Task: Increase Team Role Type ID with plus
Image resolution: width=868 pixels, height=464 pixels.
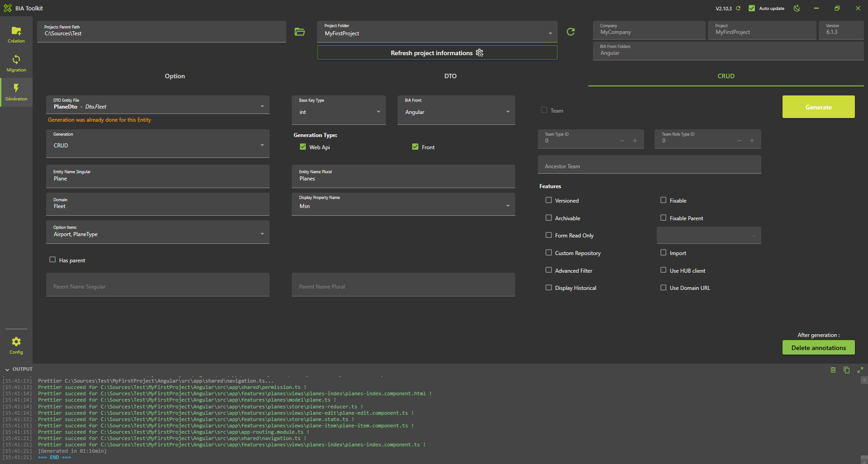Action: tap(752, 141)
